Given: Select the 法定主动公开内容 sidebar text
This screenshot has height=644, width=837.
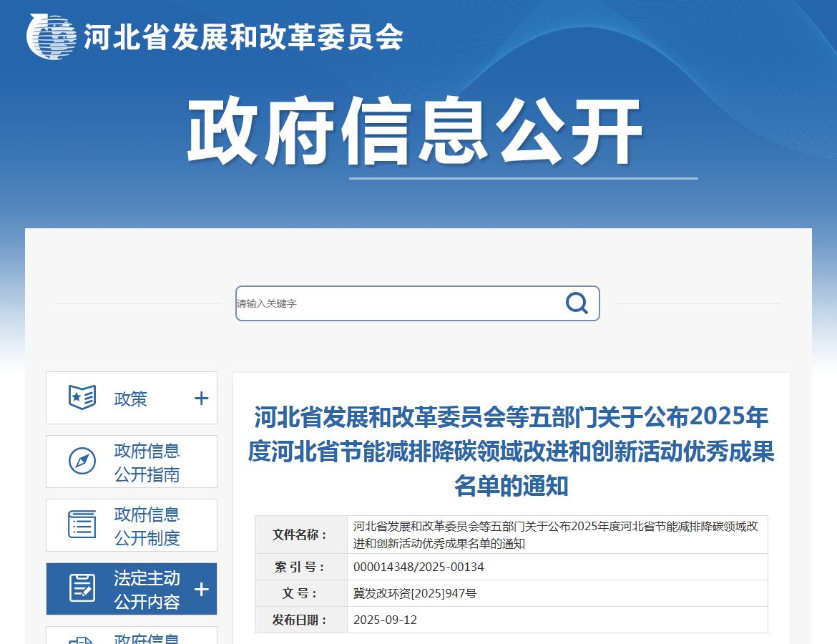Looking at the screenshot, I should (x=147, y=590).
